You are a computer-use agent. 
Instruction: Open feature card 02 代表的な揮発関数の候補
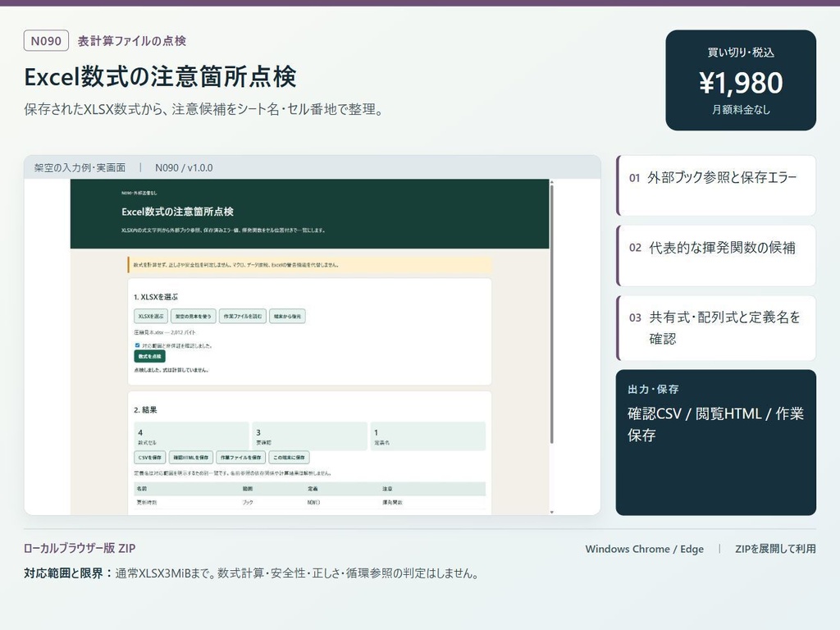pos(716,256)
